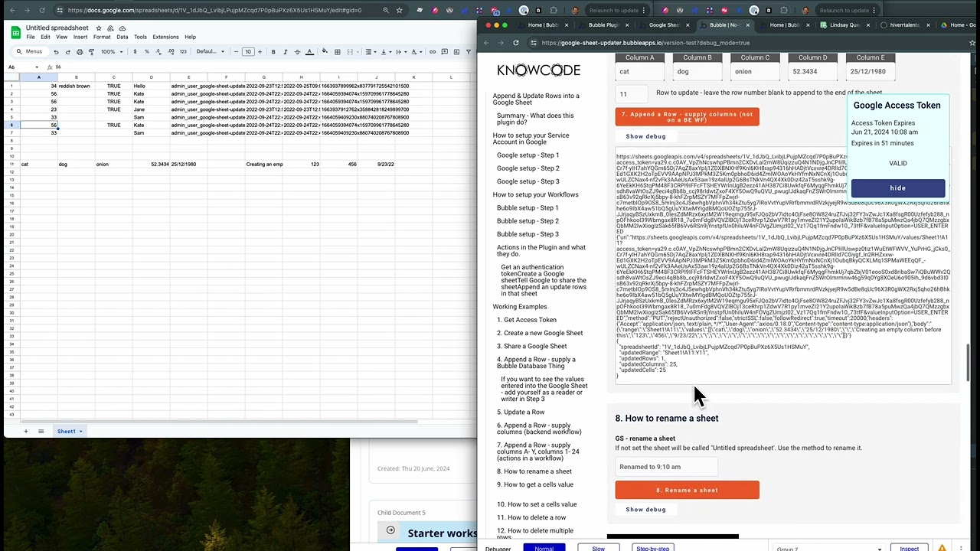This screenshot has width=980, height=551.
Task: Click the '8. Rename a sheet' orange button
Action: [687, 490]
